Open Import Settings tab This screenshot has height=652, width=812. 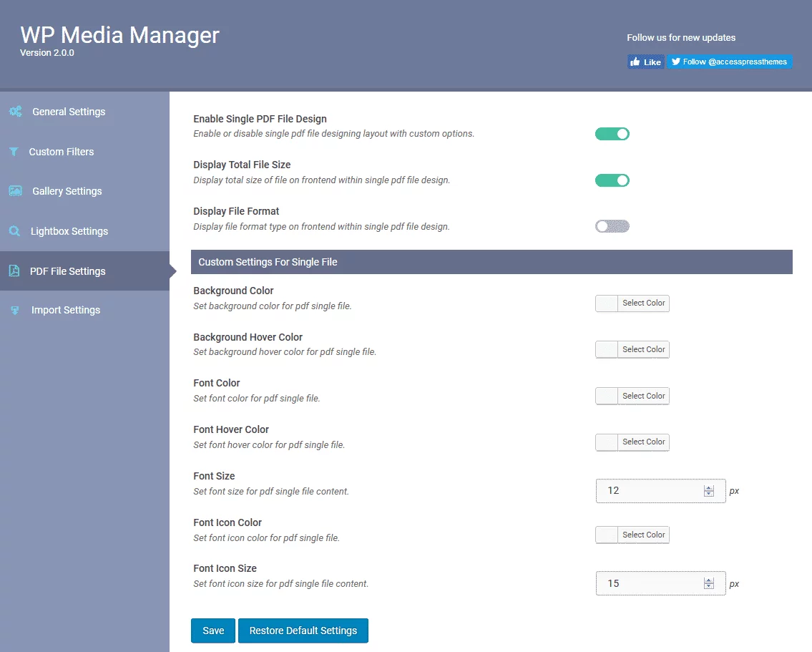coord(85,310)
